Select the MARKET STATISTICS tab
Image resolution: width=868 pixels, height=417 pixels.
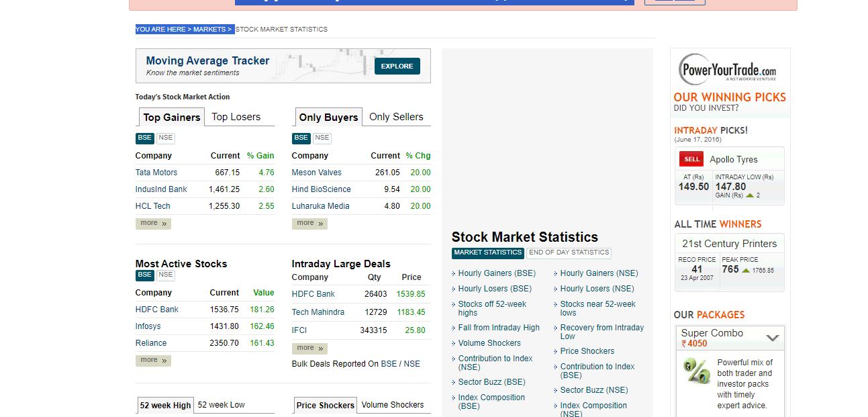487,252
